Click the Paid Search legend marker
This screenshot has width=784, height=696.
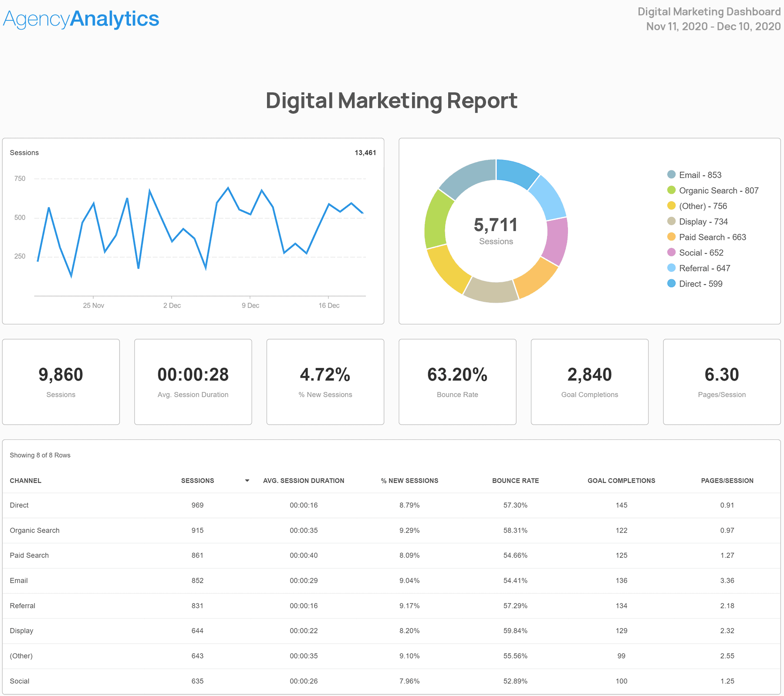point(670,237)
